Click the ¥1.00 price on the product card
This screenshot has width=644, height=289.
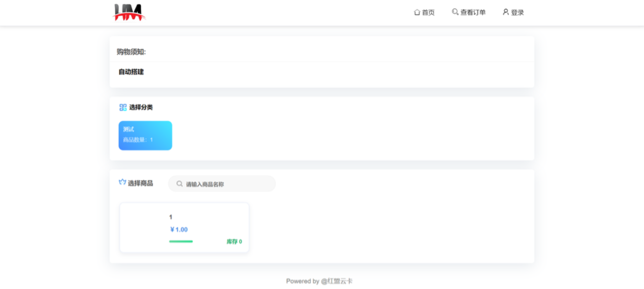coord(179,230)
